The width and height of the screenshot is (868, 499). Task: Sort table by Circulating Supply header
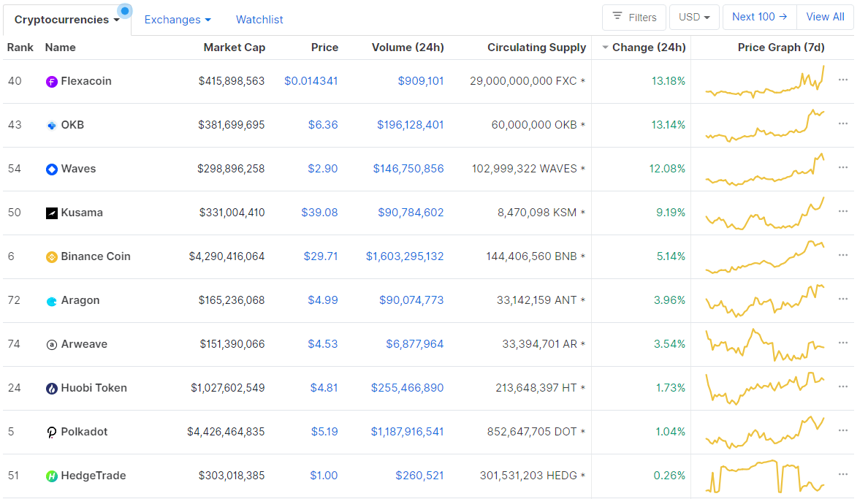tap(536, 47)
